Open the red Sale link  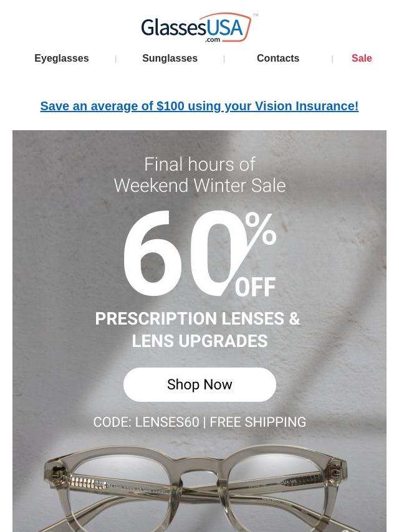[362, 59]
